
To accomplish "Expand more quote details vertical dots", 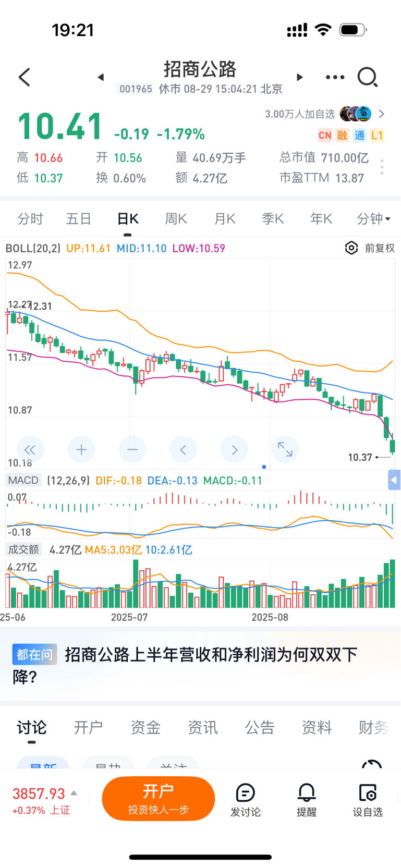I will pyautogui.click(x=382, y=167).
